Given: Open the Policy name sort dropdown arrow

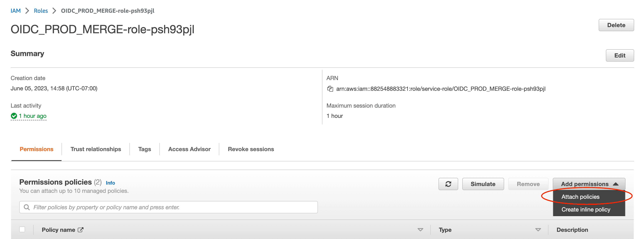Looking at the screenshot, I should click(x=420, y=230).
